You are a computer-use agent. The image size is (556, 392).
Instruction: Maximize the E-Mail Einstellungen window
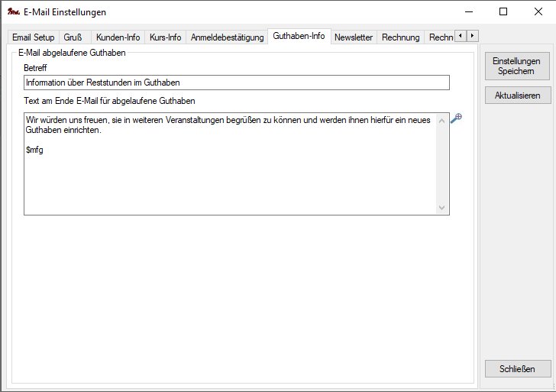coord(503,11)
